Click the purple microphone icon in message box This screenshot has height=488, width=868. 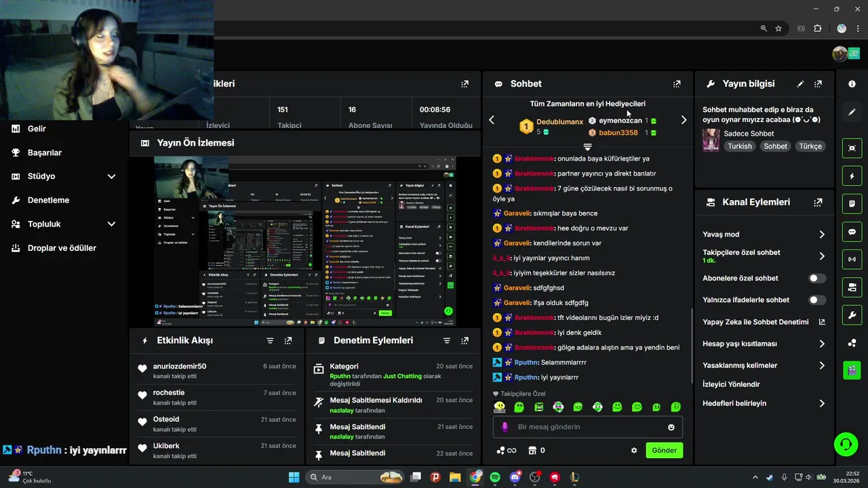point(505,427)
